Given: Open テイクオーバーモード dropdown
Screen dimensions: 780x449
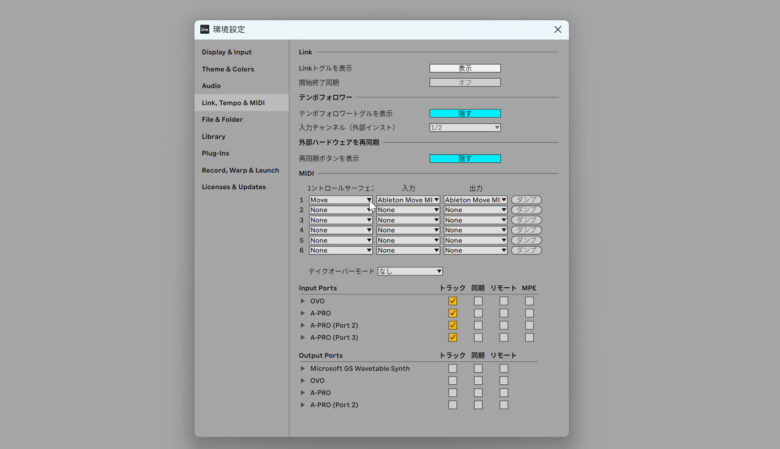Looking at the screenshot, I should click(410, 271).
